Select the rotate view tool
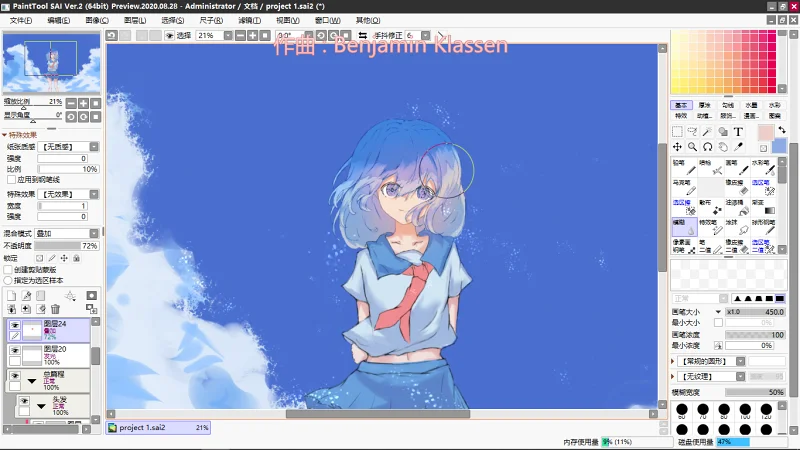The image size is (800, 450). pyautogui.click(x=708, y=147)
